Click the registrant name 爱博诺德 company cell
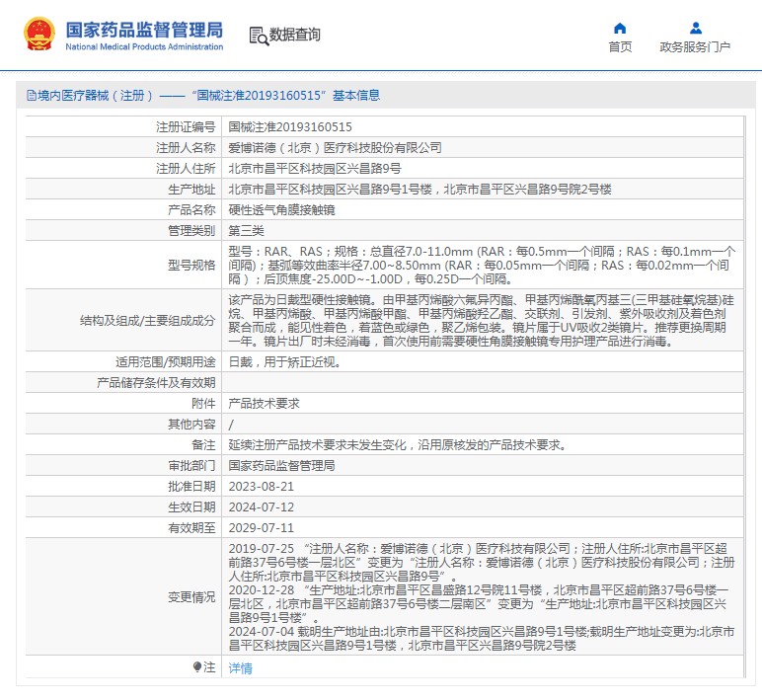The image size is (762, 700). (x=335, y=148)
